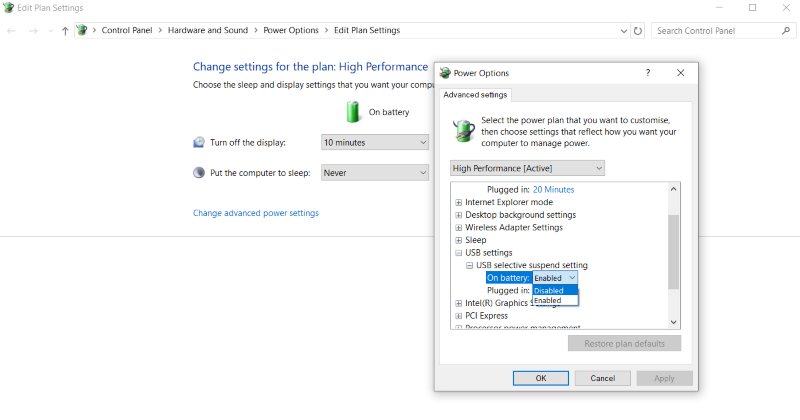The width and height of the screenshot is (800, 420).
Task: Click the scroll down arrow in settings list
Action: pyautogui.click(x=673, y=322)
